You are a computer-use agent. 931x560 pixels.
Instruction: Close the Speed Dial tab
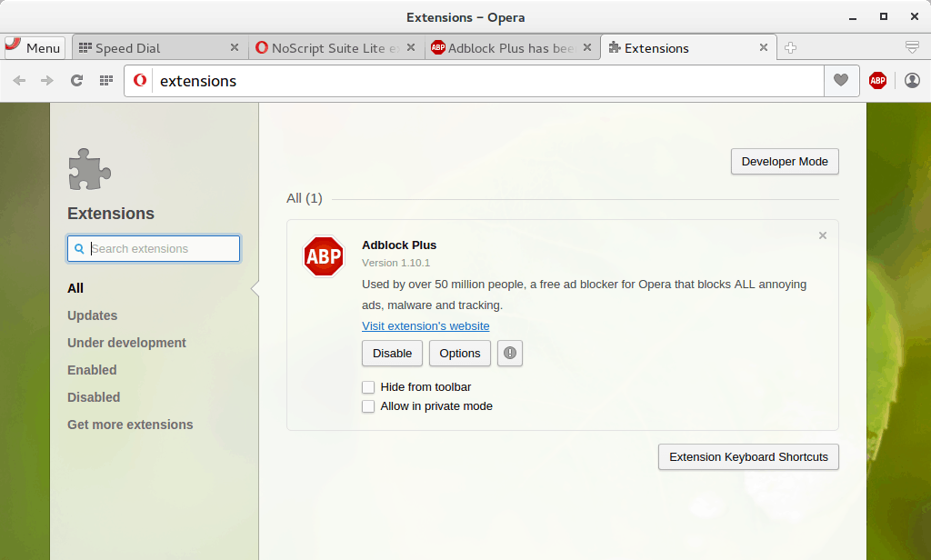(x=235, y=47)
